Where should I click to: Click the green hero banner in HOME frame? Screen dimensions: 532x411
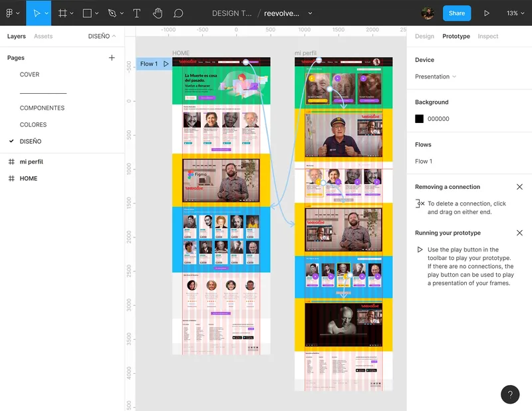221,85
